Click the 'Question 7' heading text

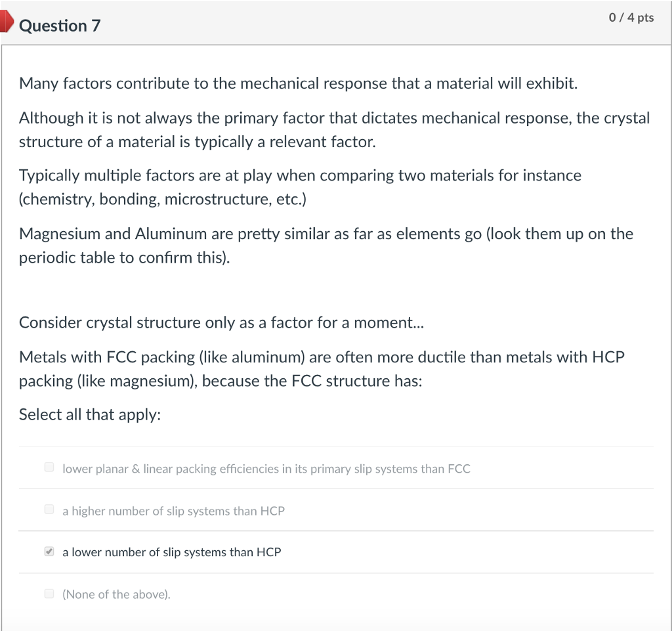pos(59,26)
